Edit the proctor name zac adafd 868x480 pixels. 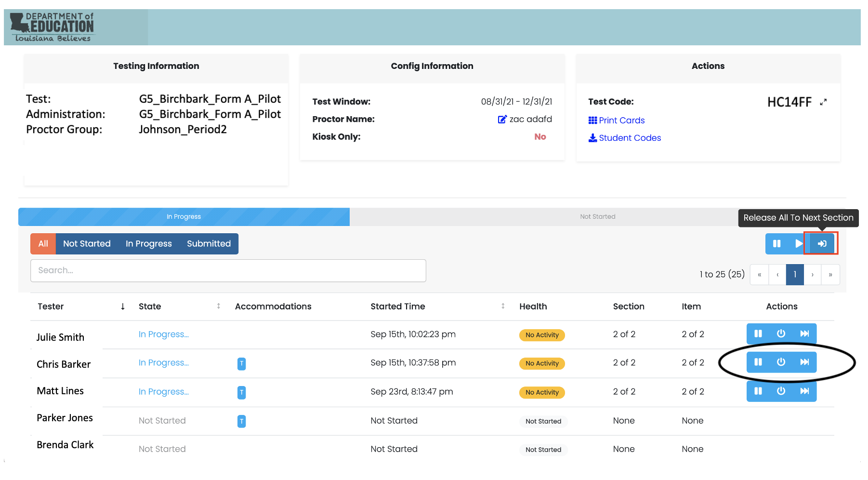pos(502,119)
